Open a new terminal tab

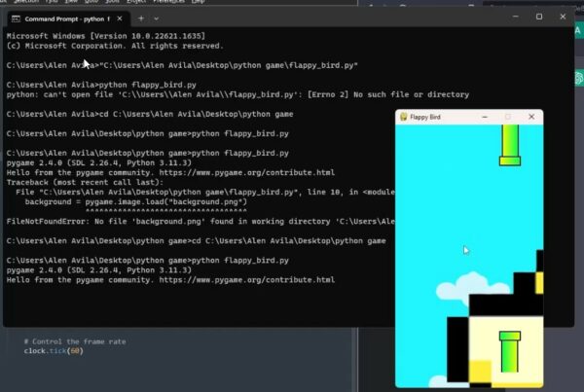pyautogui.click(x=142, y=18)
